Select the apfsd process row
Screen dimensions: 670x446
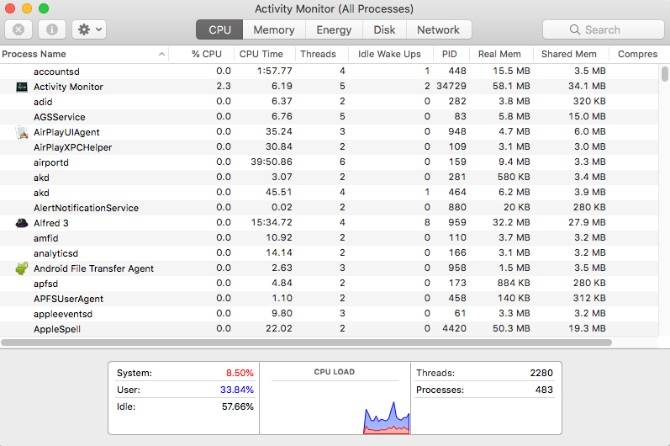(x=329, y=283)
